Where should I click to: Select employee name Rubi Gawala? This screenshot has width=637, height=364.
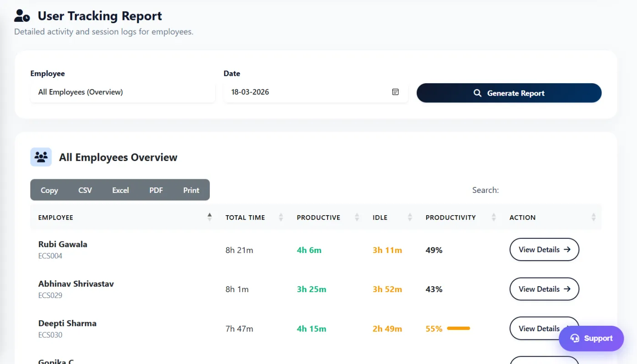(x=63, y=244)
